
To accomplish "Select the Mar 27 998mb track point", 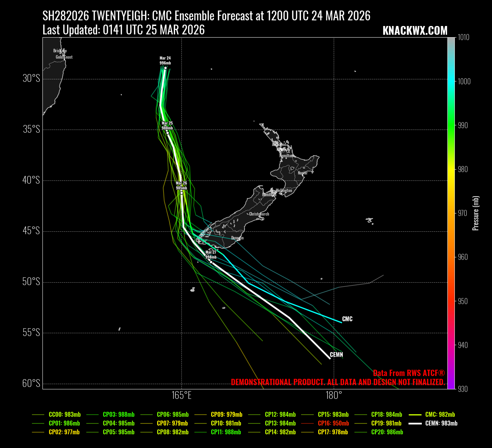I will (x=211, y=262).
